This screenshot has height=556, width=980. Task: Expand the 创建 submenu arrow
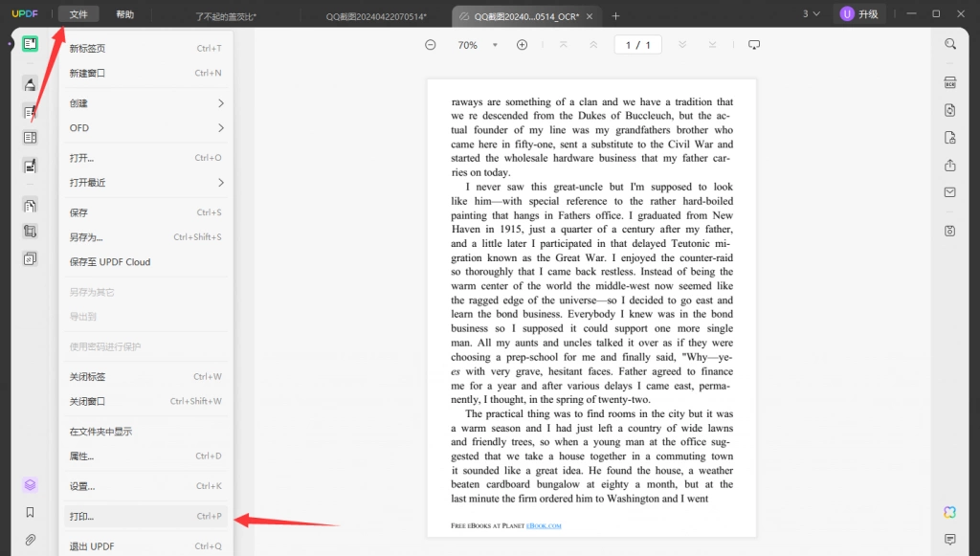pyautogui.click(x=221, y=103)
